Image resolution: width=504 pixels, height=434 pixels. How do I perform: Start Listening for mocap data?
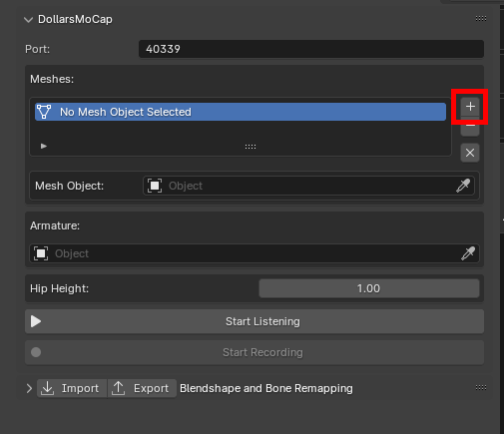tap(254, 321)
